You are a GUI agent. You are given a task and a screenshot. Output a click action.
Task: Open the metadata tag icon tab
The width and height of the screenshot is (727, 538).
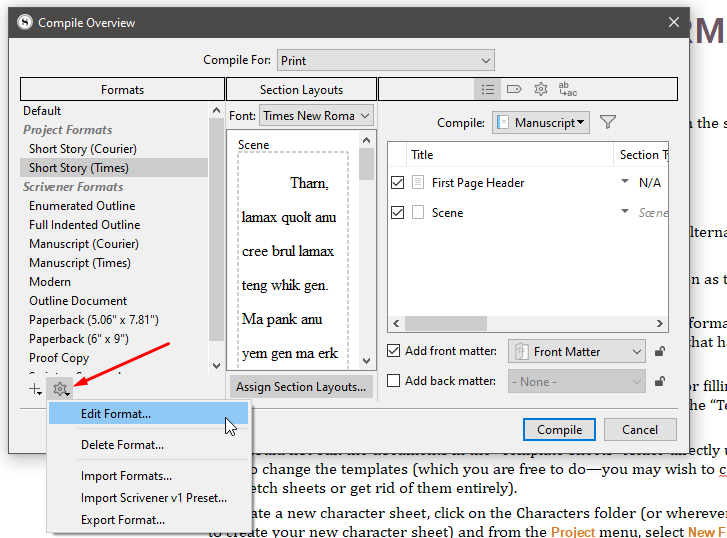[x=514, y=89]
